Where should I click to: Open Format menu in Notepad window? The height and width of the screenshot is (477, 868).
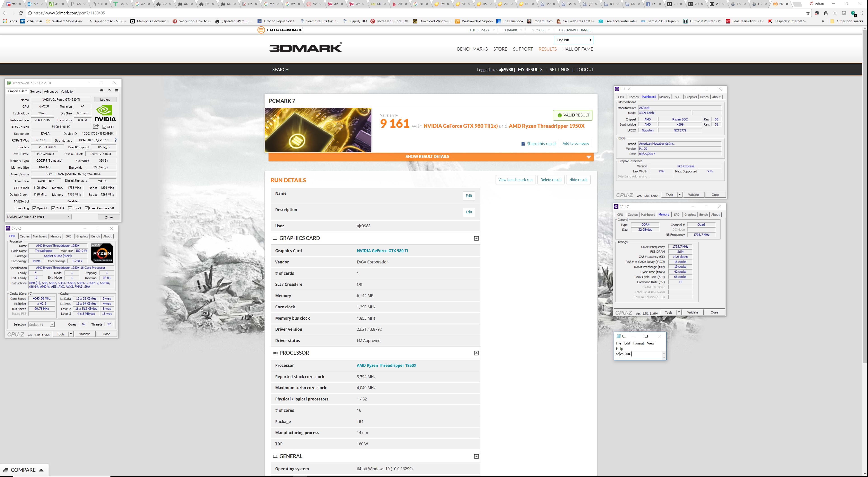pos(638,343)
